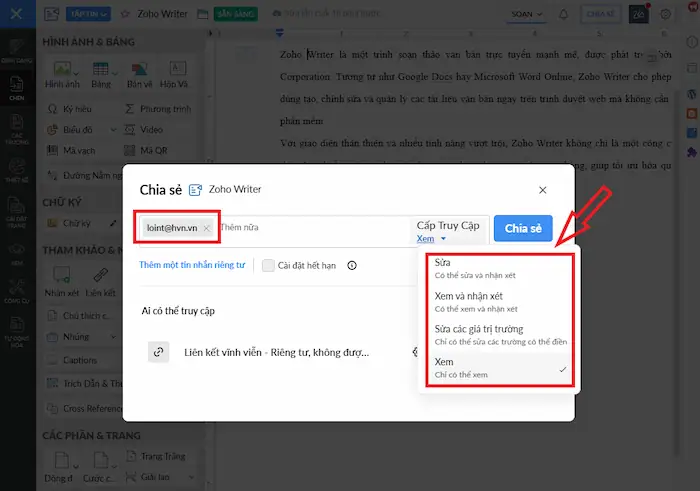Click the Phương trình equation icon
Image resolution: width=700 pixels, height=491 pixels.
tap(133, 108)
